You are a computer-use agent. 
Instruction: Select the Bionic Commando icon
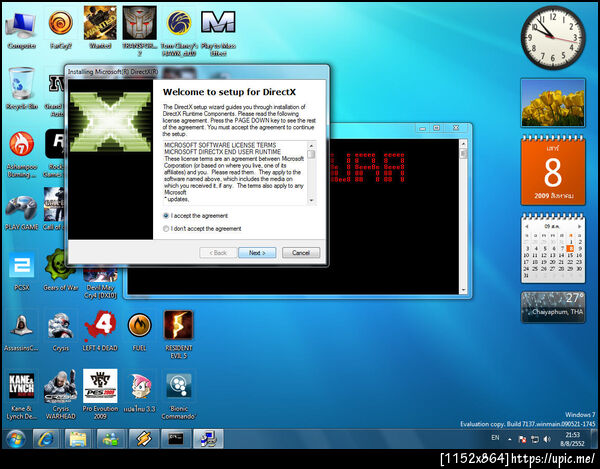click(179, 396)
